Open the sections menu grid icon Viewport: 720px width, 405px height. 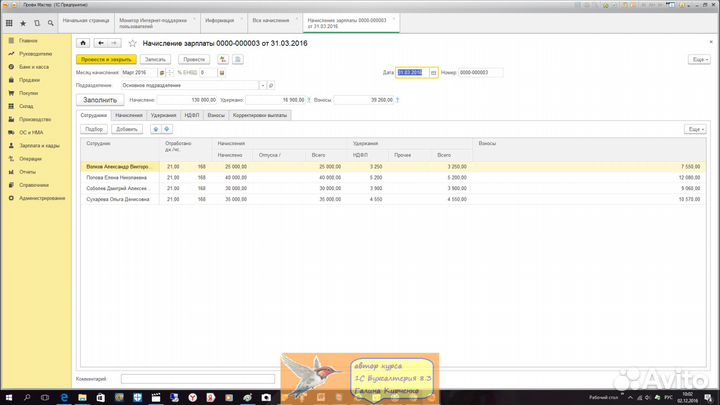click(x=9, y=21)
